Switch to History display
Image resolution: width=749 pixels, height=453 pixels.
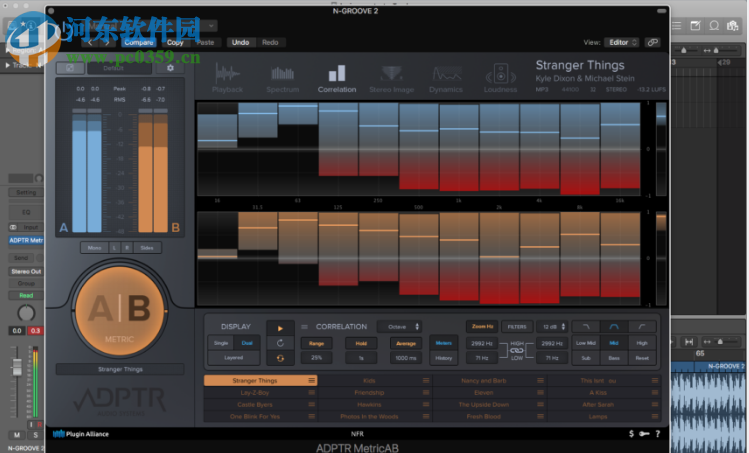[443, 358]
